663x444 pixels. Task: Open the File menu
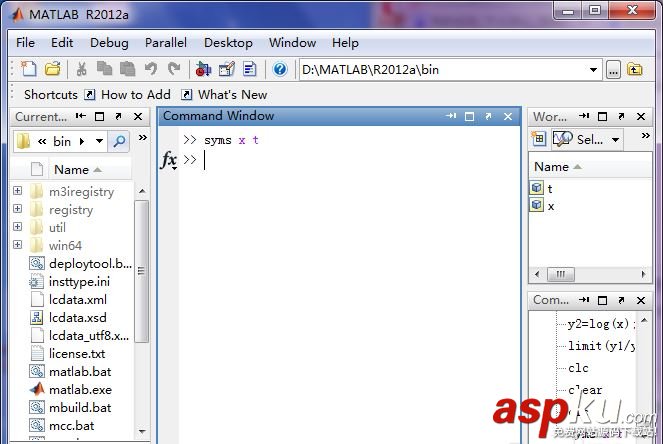(25, 43)
